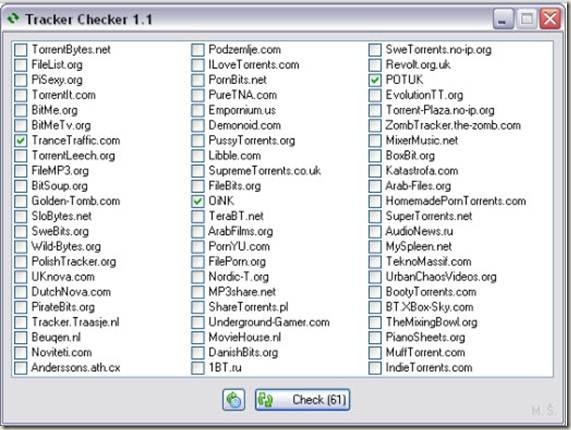Uncheck the POTUK checkbox
This screenshot has height=430, width=571.
click(375, 80)
